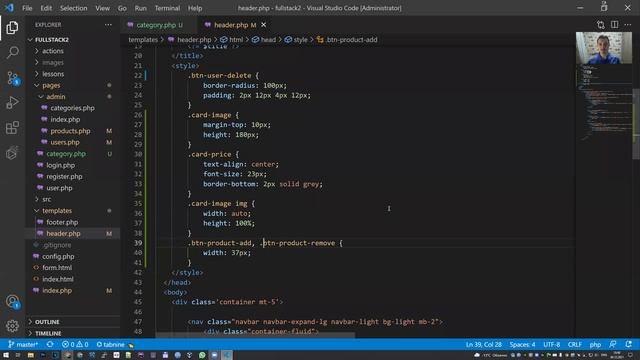This screenshot has width=640, height=360.
Task: Change encoding via UTF-8 indicator
Action: point(551,344)
